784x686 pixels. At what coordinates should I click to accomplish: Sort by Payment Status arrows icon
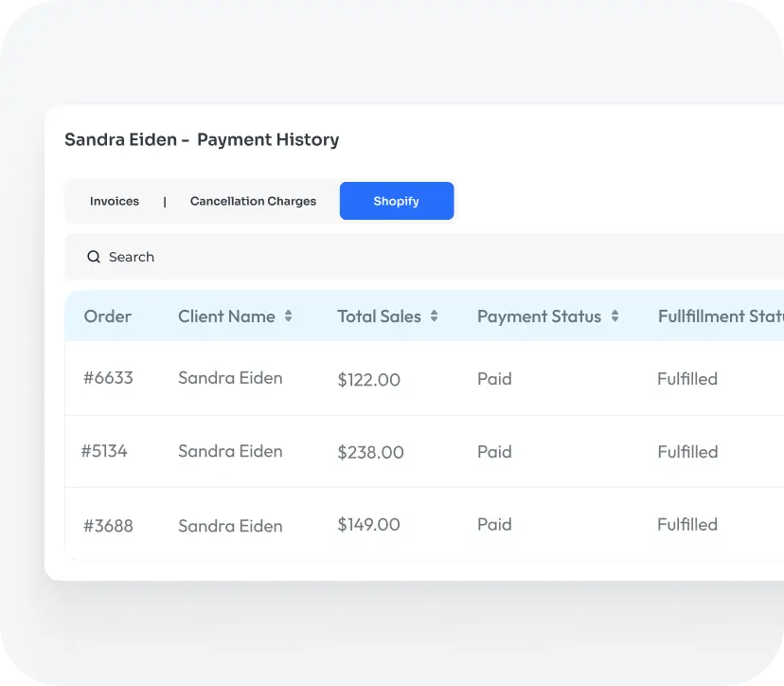pyautogui.click(x=615, y=316)
